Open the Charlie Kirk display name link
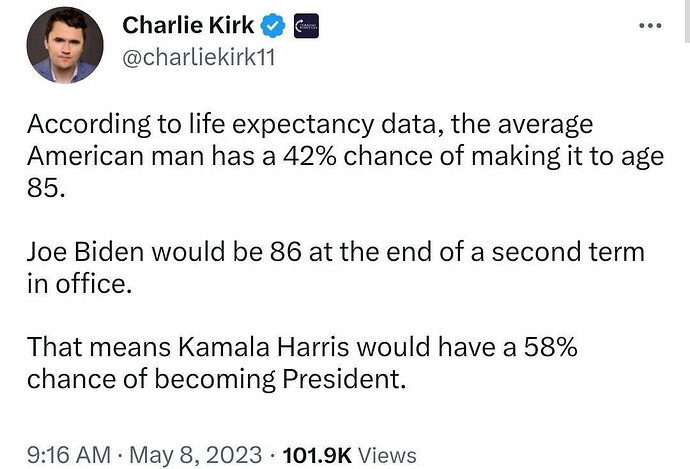 (x=188, y=25)
